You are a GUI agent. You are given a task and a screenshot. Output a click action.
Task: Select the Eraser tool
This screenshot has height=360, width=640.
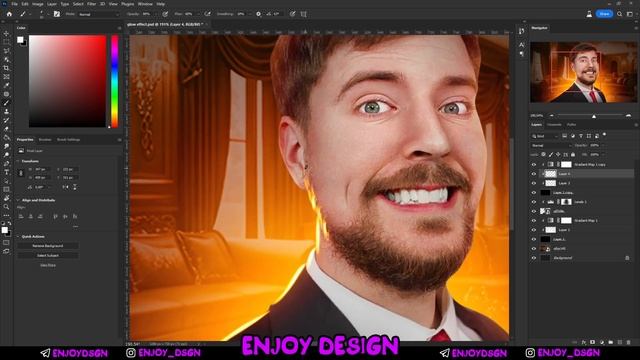(6, 129)
